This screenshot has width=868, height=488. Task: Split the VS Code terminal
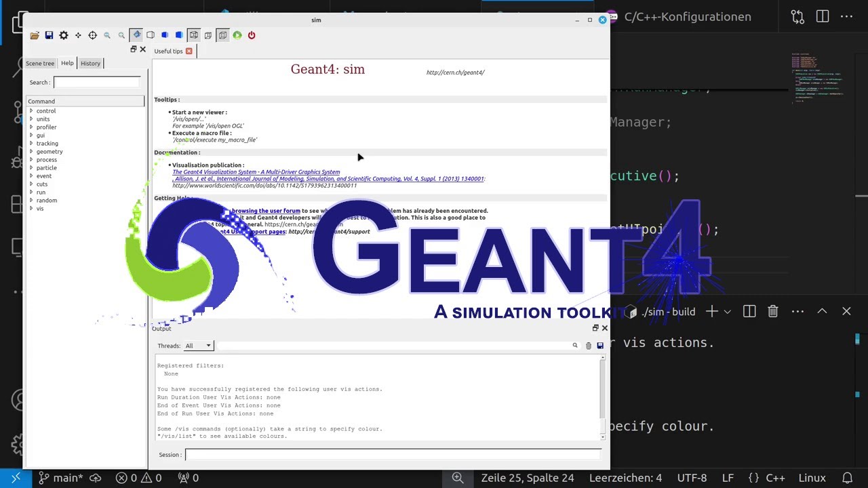point(749,311)
